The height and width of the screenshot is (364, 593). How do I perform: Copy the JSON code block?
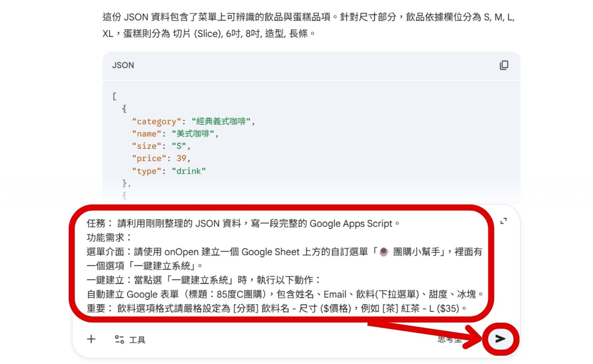pyautogui.click(x=504, y=65)
